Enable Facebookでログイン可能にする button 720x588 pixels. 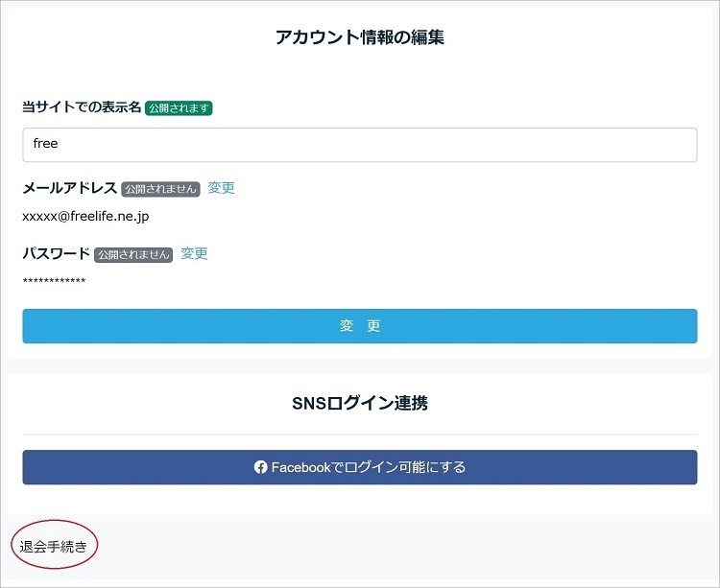[x=360, y=467]
